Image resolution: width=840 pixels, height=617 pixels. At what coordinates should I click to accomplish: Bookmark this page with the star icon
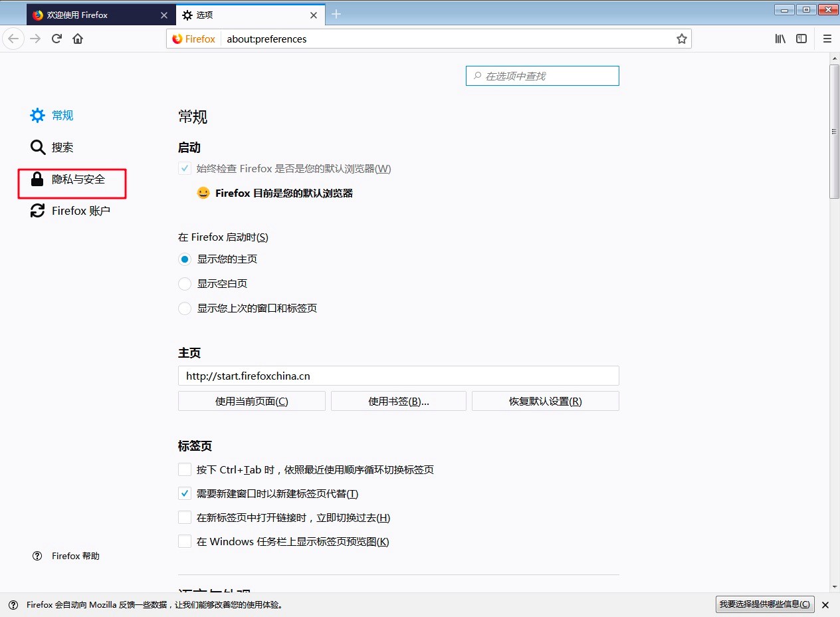point(681,39)
